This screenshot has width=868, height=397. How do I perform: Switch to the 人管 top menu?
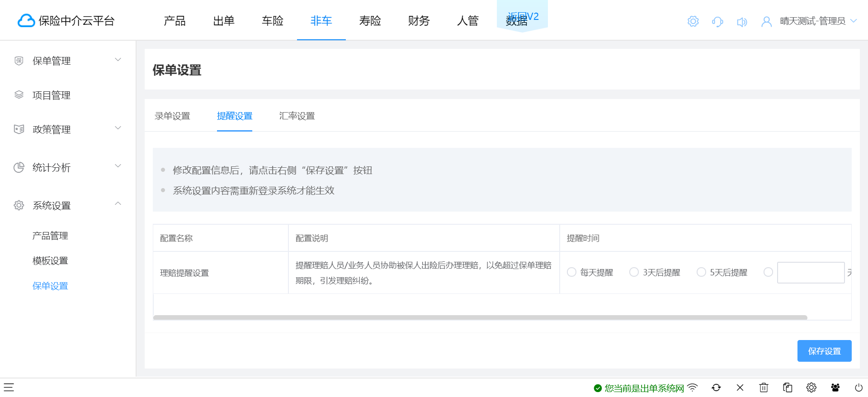468,21
